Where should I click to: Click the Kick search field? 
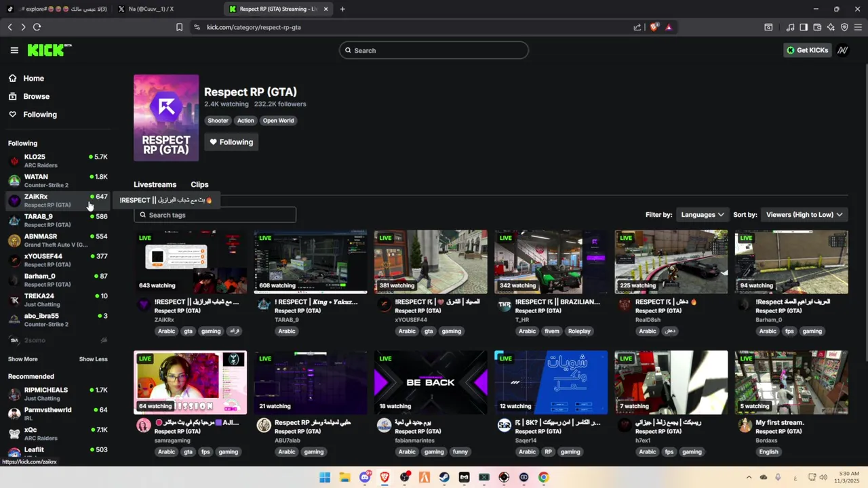pyautogui.click(x=434, y=50)
